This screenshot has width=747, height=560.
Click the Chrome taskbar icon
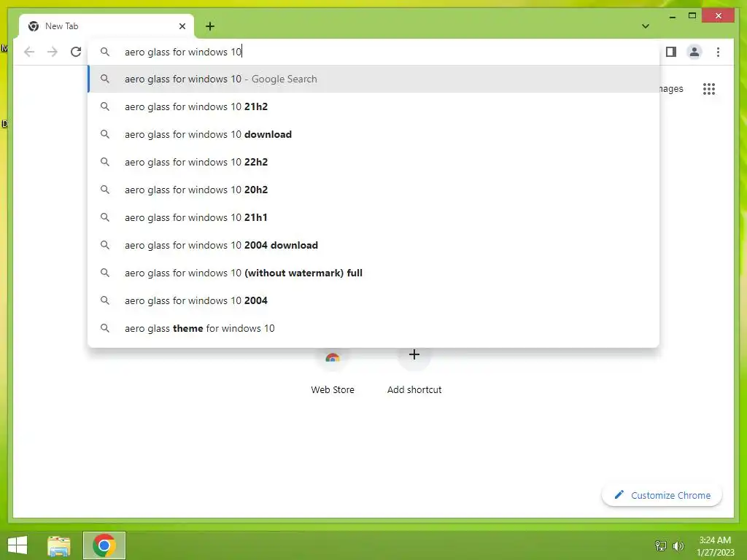pos(104,545)
